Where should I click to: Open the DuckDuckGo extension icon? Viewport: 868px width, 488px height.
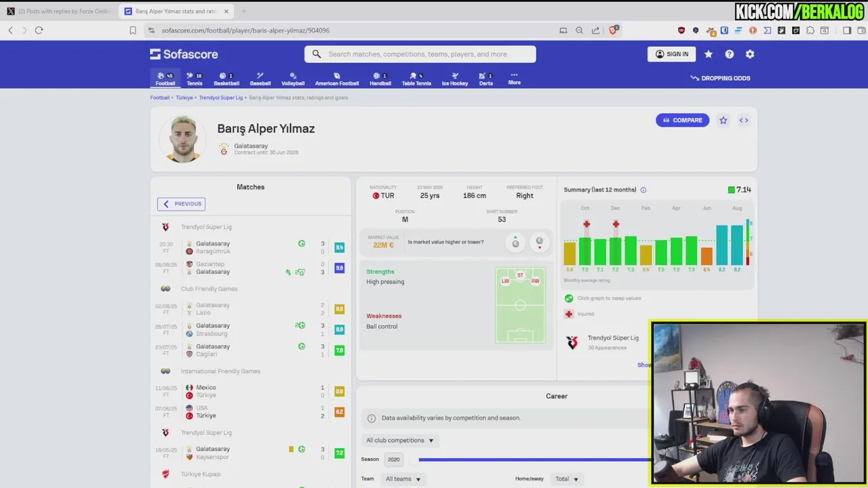point(753,30)
